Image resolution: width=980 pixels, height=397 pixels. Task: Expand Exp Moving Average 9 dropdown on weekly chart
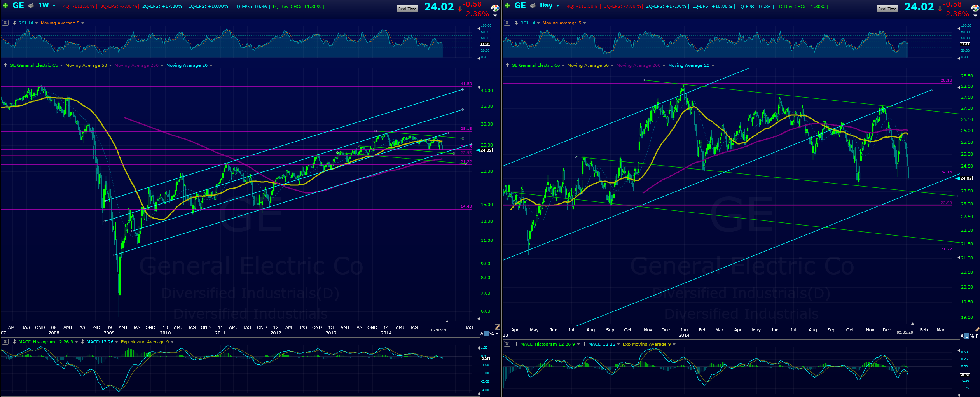click(x=172, y=342)
